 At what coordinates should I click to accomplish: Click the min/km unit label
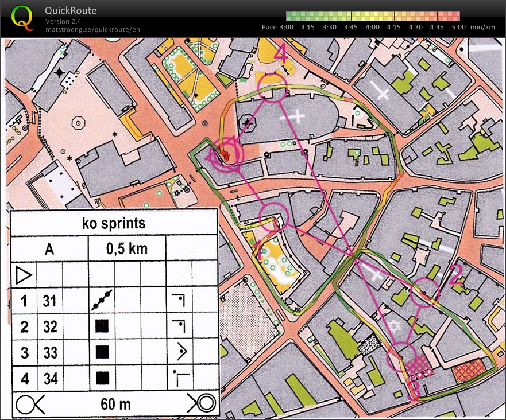click(x=483, y=27)
